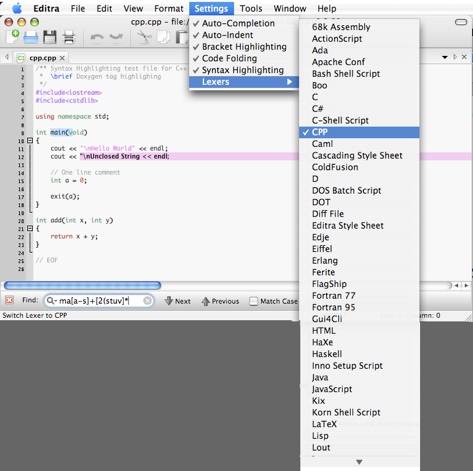473x471 pixels.
Task: Toggle Syntax Highlighting setting
Action: pos(244,70)
